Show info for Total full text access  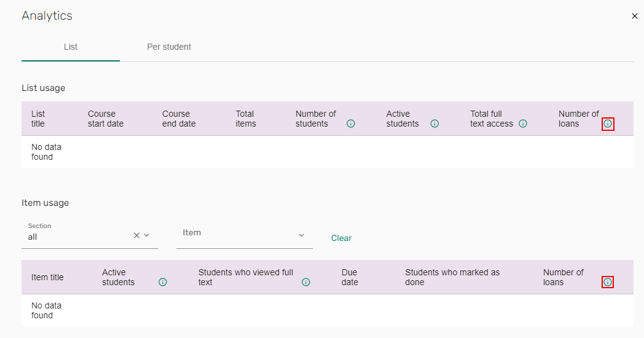[523, 124]
